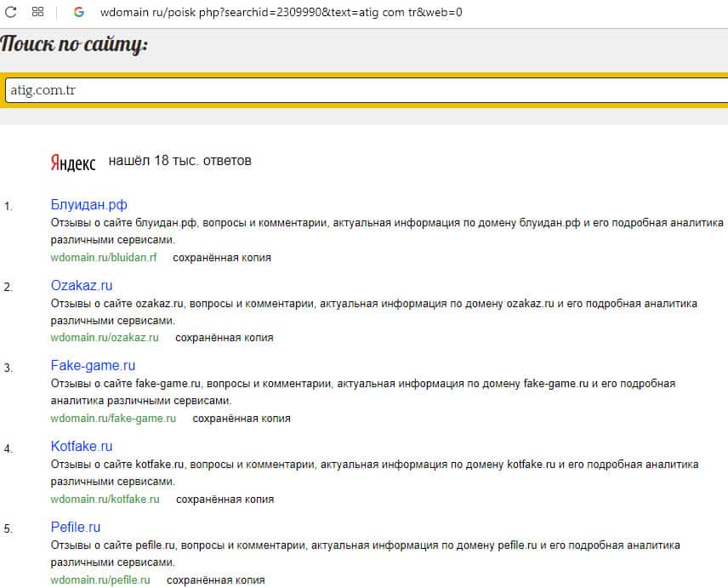Focus the site search box containing atig.com.tr

pos(367,90)
